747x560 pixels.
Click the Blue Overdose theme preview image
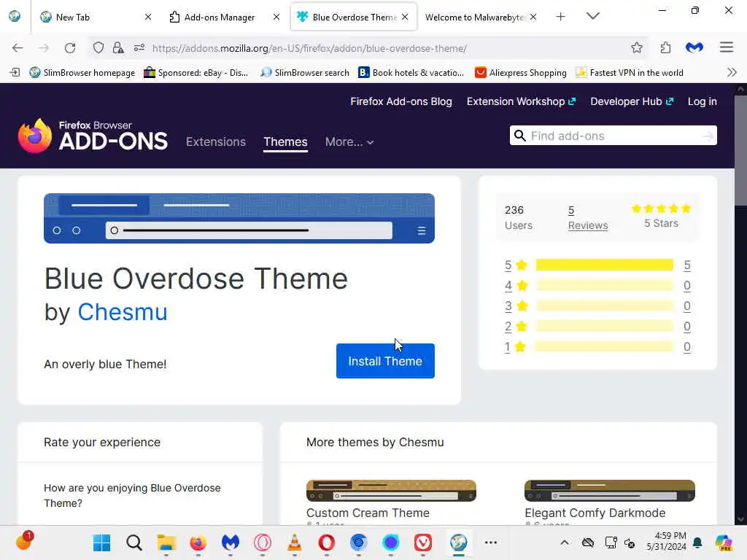(x=239, y=219)
